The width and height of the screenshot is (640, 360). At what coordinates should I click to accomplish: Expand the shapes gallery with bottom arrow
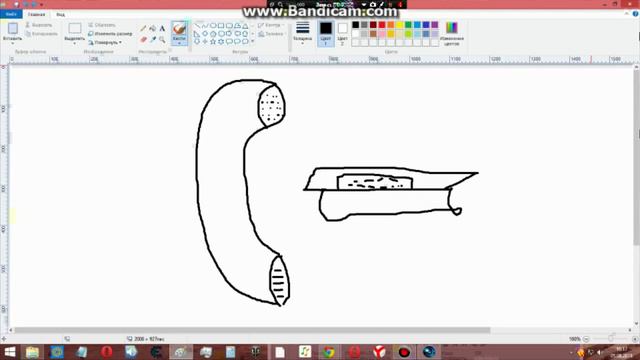(x=253, y=41)
